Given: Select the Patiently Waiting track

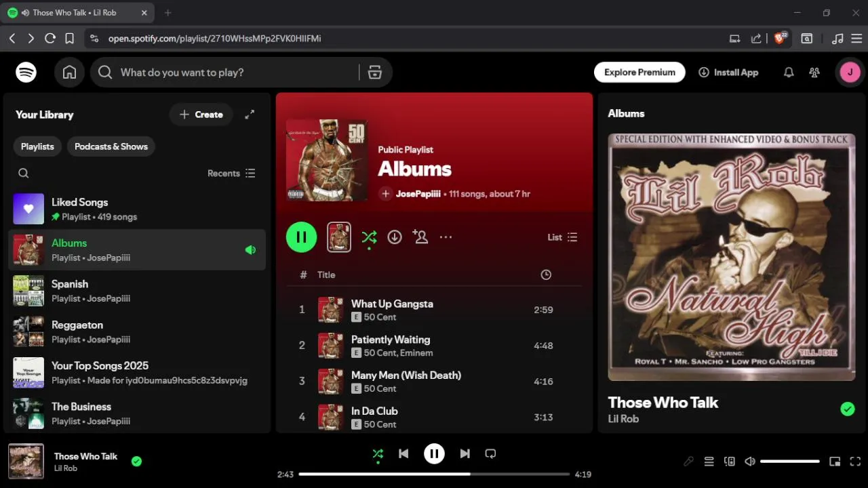Looking at the screenshot, I should coord(434,346).
